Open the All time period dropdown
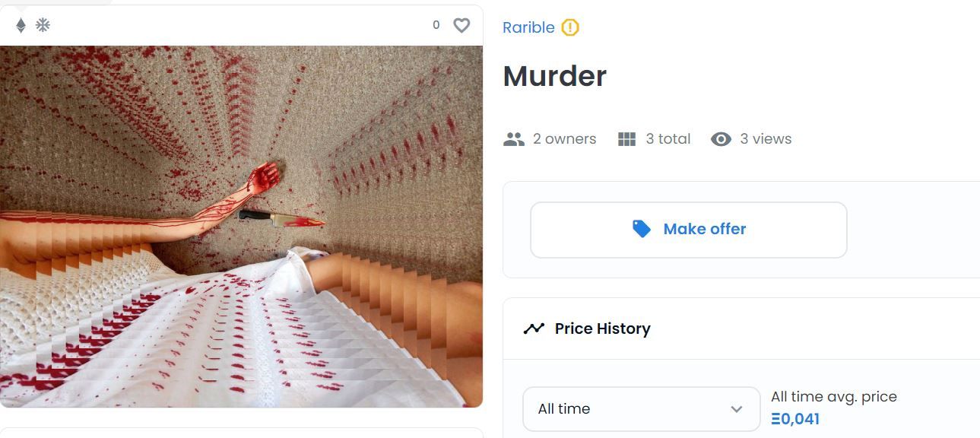Image resolution: width=980 pixels, height=438 pixels. click(641, 409)
